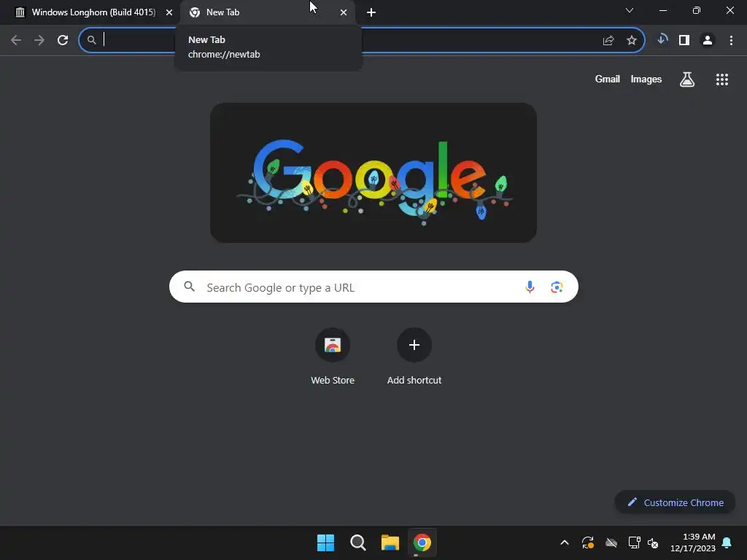Click the sync update tray icon

pos(587,542)
